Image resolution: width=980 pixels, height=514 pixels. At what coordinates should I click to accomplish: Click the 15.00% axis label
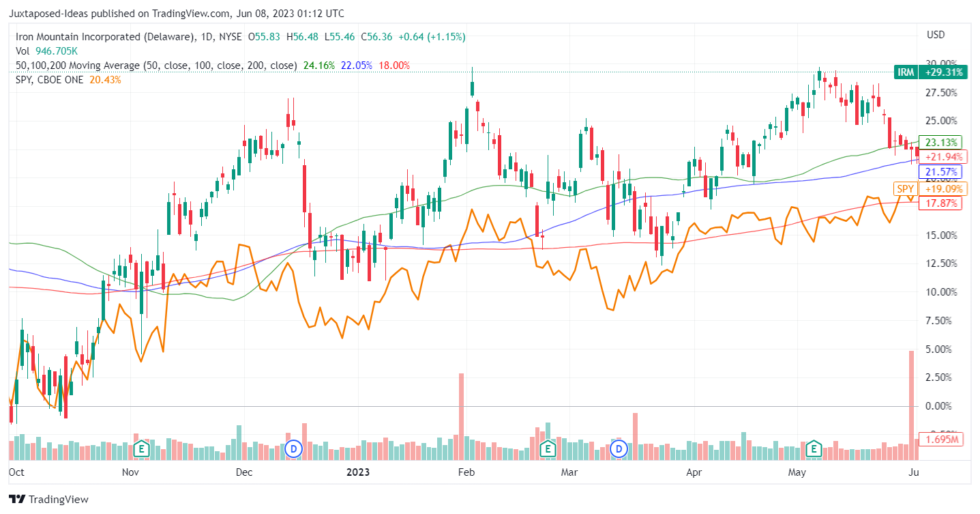(x=941, y=235)
